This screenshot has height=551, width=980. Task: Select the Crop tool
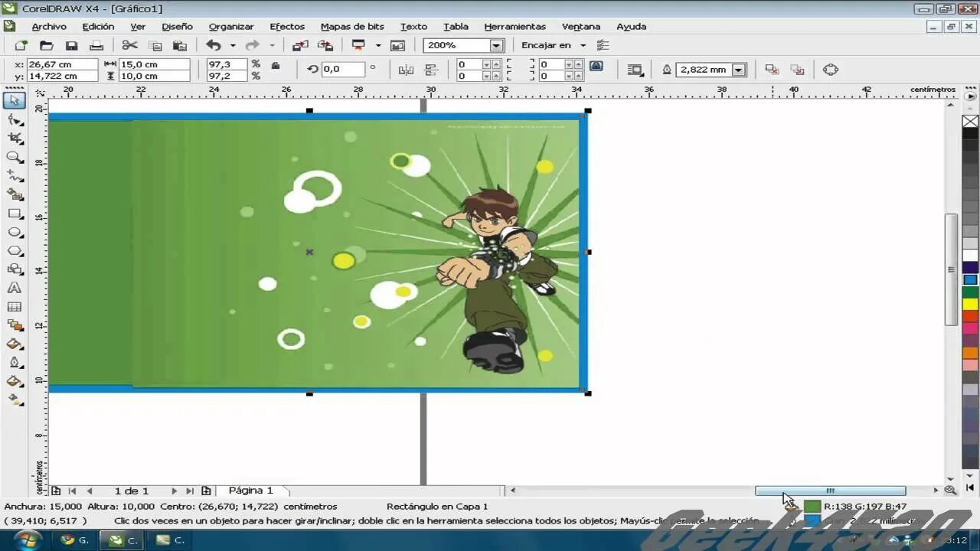tap(15, 139)
